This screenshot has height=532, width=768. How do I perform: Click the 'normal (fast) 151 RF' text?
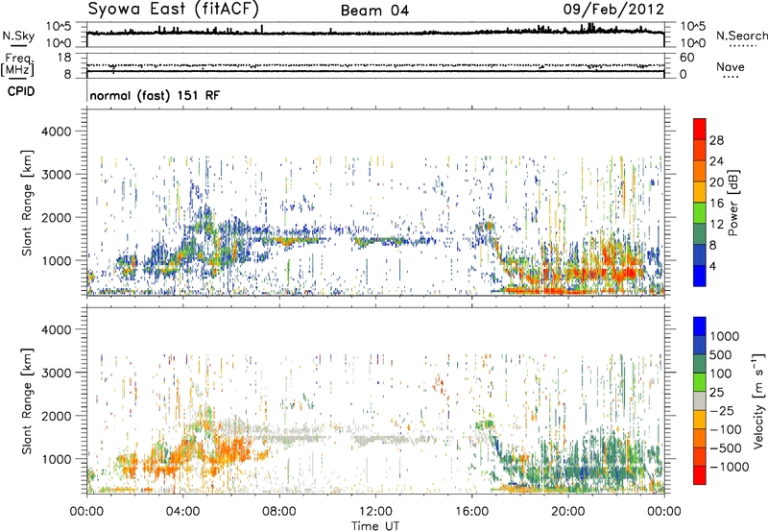pos(155,95)
